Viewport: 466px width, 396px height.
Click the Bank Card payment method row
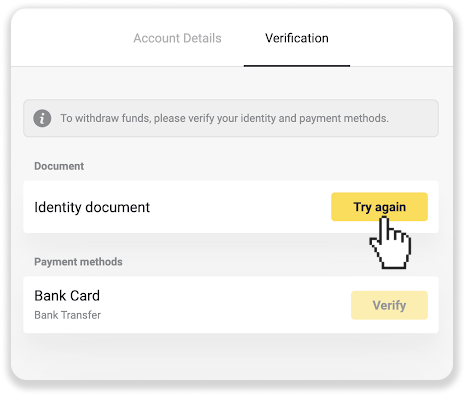click(x=231, y=305)
